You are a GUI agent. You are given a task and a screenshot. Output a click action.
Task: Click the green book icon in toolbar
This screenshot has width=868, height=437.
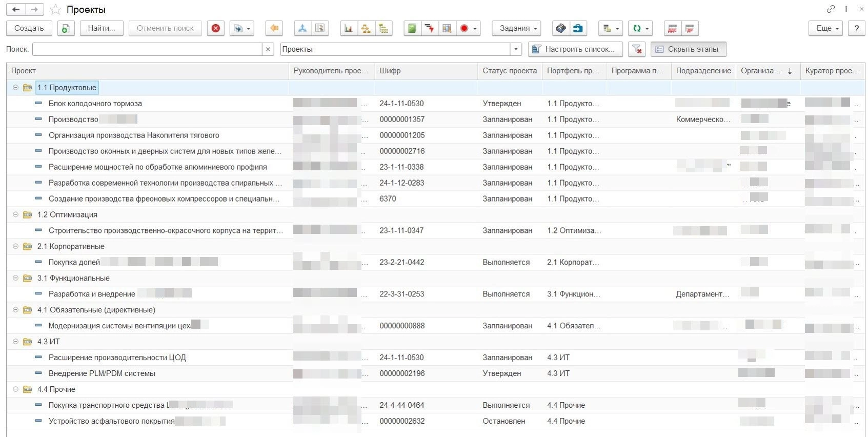coord(412,29)
